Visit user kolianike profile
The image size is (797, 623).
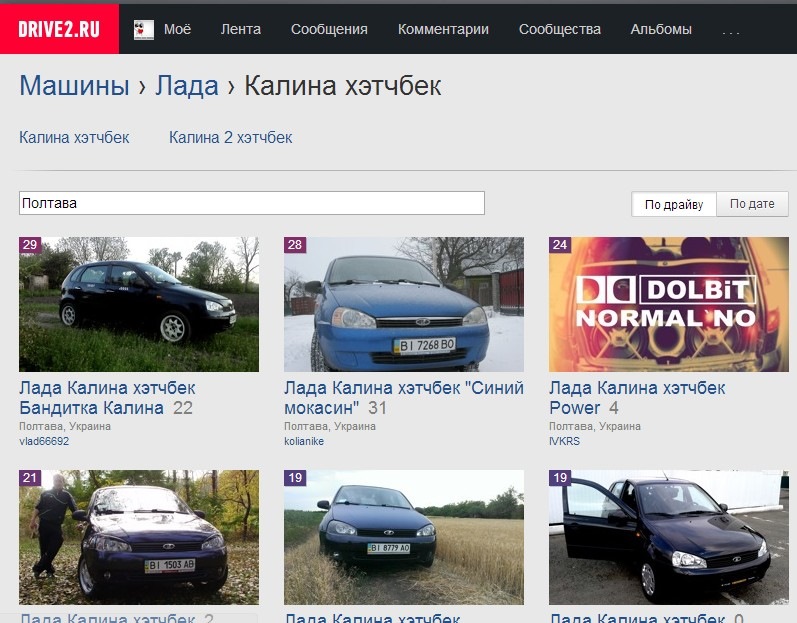(304, 441)
